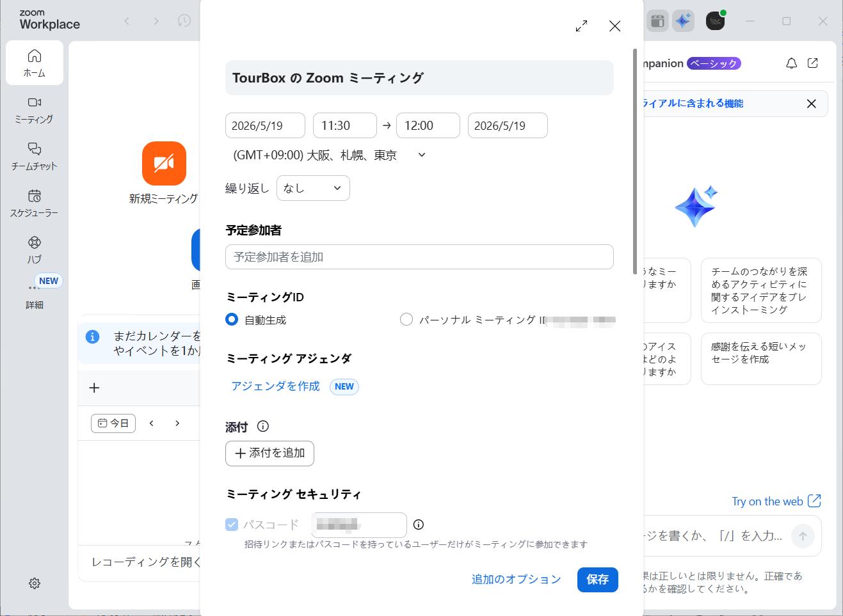
Task: Toggle the AI Companion sparkle icon in top bar
Action: (x=683, y=21)
